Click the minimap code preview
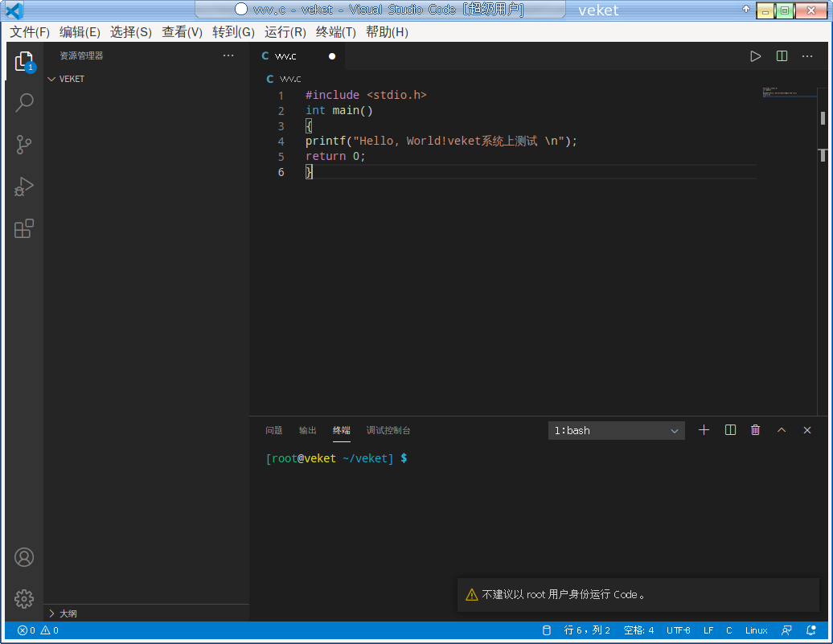Viewport: 833px width, 644px height. [790, 92]
